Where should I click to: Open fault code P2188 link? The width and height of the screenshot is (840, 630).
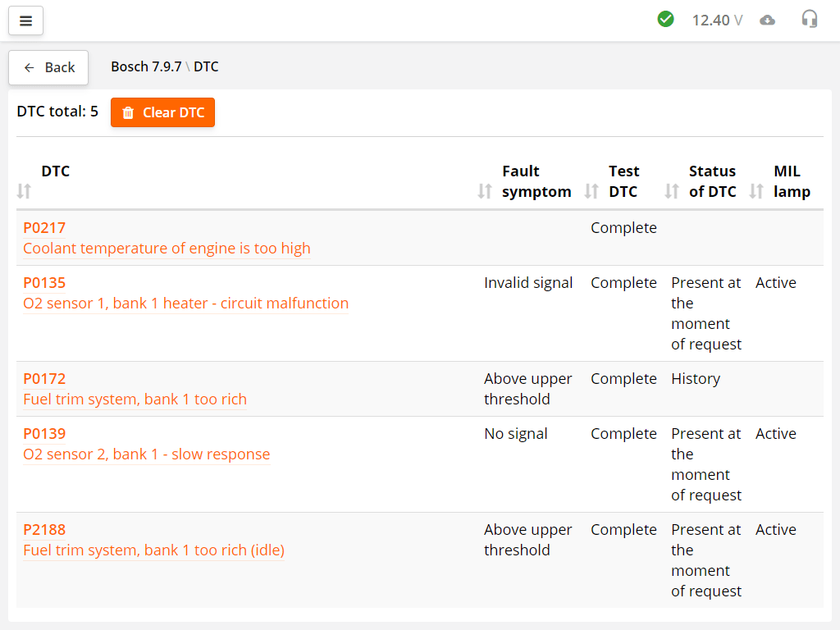coord(44,530)
